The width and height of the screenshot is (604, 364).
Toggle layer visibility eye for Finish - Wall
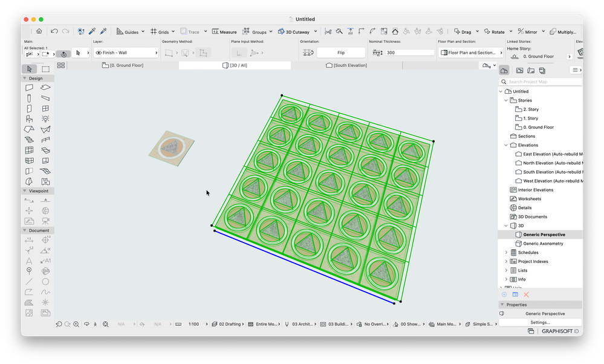click(99, 53)
